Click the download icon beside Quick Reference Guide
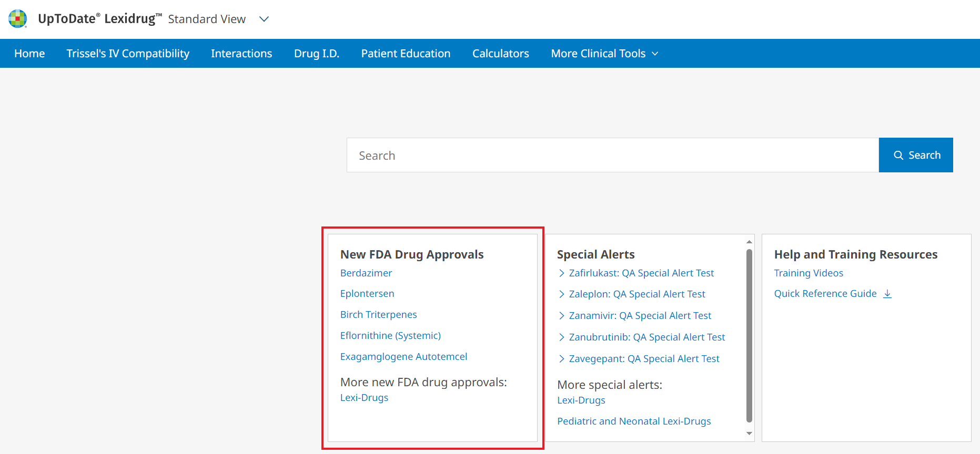The width and height of the screenshot is (980, 454). click(x=887, y=294)
